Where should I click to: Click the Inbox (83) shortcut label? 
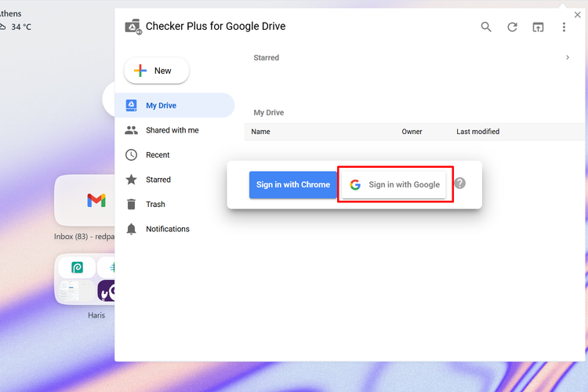(84, 237)
